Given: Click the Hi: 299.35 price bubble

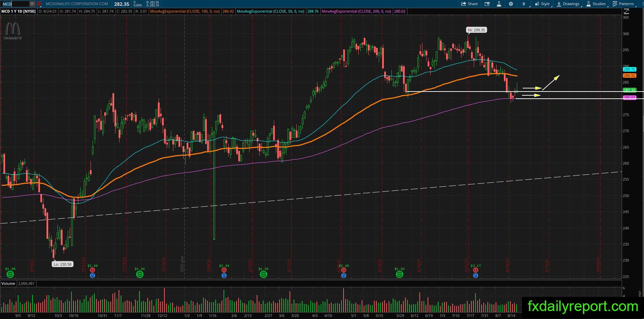Looking at the screenshot, I should point(477,30).
